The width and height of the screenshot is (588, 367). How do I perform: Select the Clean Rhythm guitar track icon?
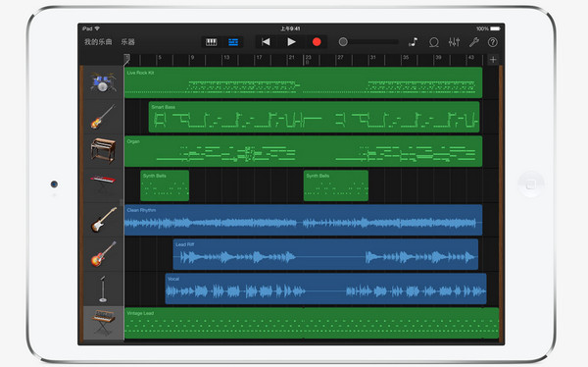(x=103, y=220)
